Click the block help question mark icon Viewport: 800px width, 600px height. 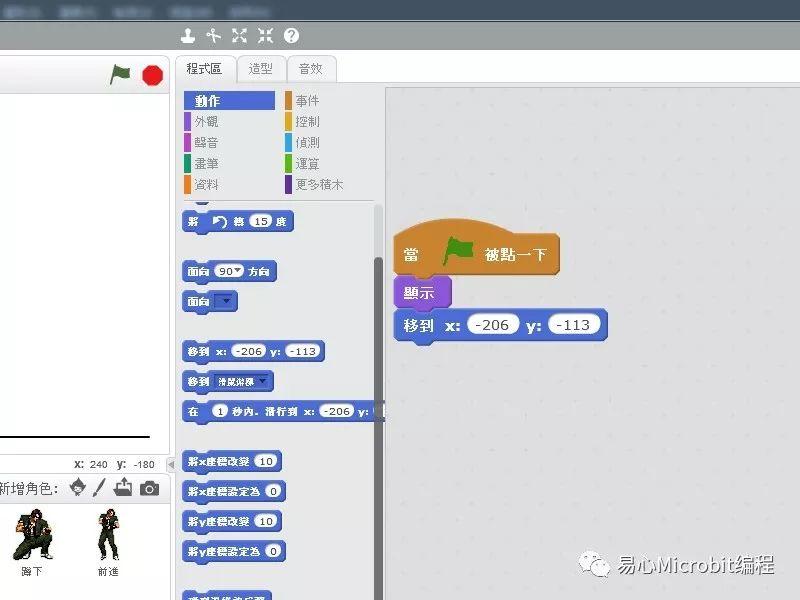click(x=291, y=36)
